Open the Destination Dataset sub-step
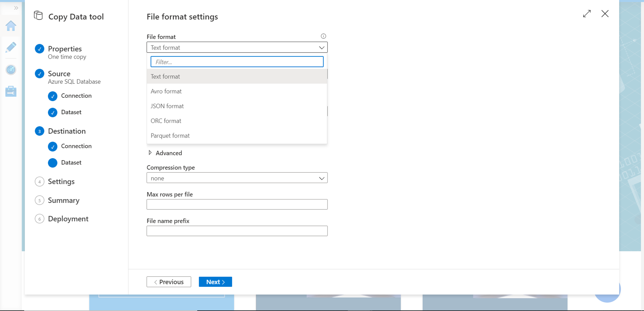The height and width of the screenshot is (311, 644). [x=71, y=163]
